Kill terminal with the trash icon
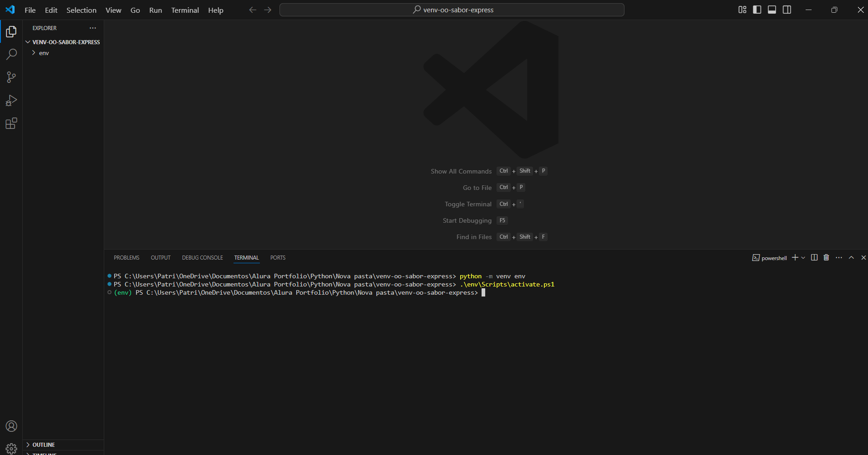868x455 pixels. (827, 258)
